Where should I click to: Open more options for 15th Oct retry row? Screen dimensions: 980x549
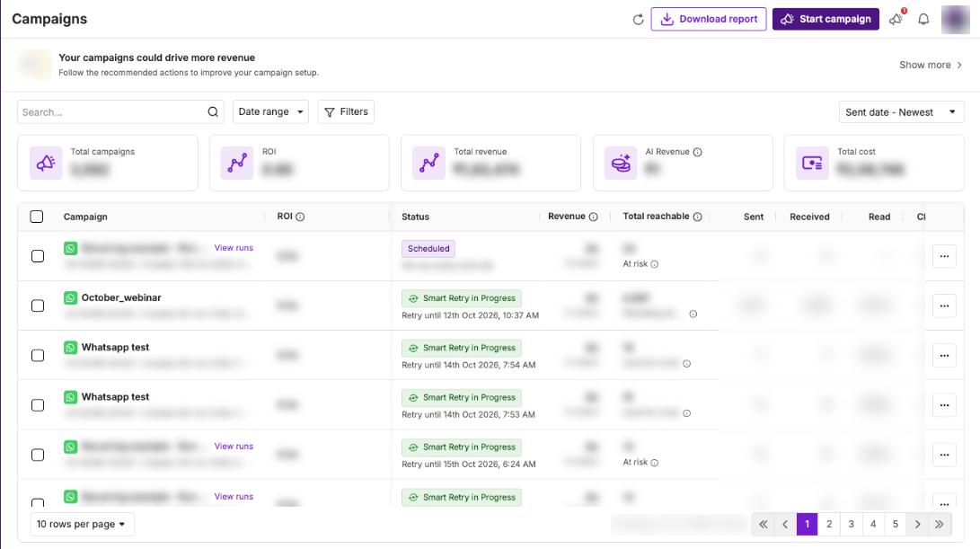(944, 456)
